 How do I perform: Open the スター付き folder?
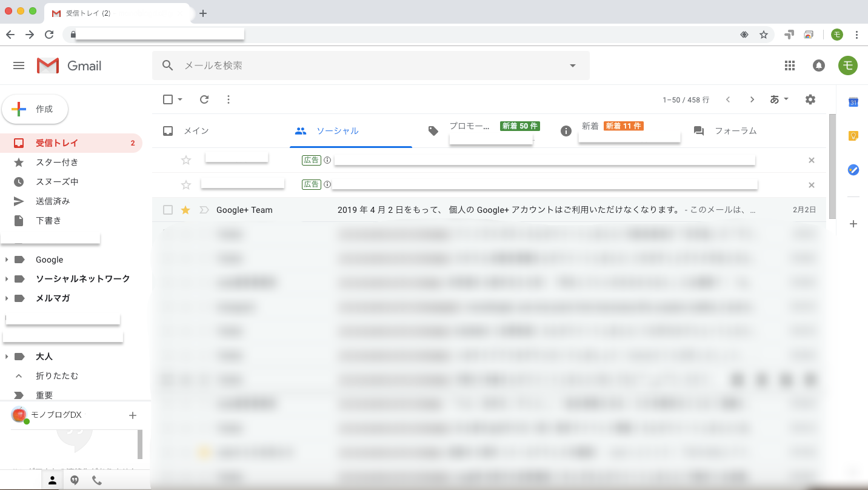coord(56,163)
